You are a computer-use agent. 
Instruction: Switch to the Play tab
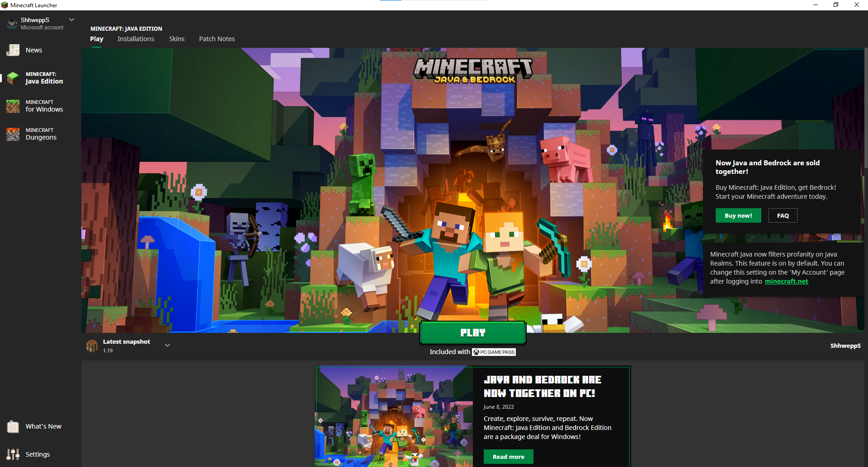tap(97, 39)
